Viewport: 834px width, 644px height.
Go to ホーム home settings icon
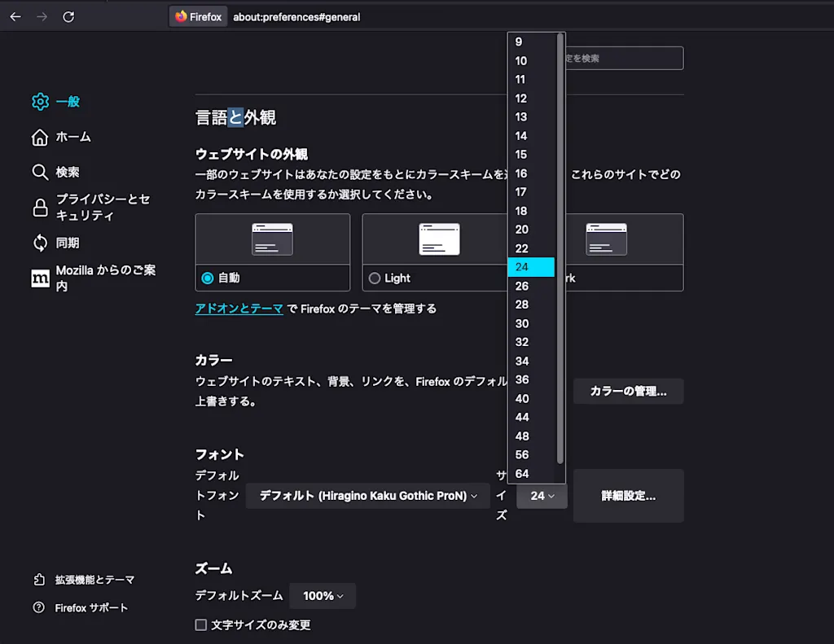(x=40, y=138)
